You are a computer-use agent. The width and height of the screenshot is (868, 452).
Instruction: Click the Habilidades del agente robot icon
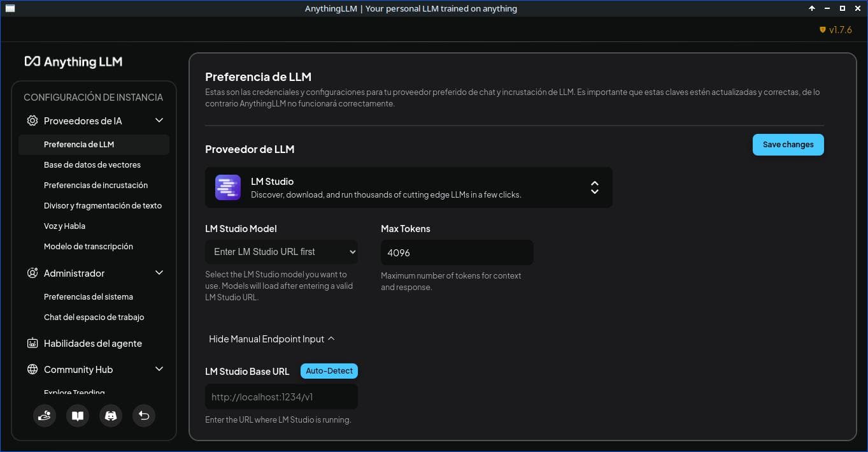[x=32, y=343]
